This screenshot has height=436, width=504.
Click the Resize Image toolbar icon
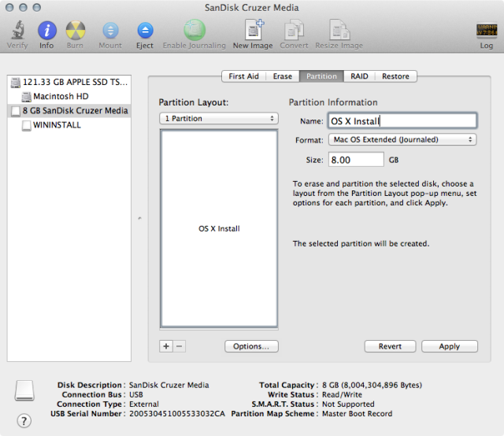[339, 30]
